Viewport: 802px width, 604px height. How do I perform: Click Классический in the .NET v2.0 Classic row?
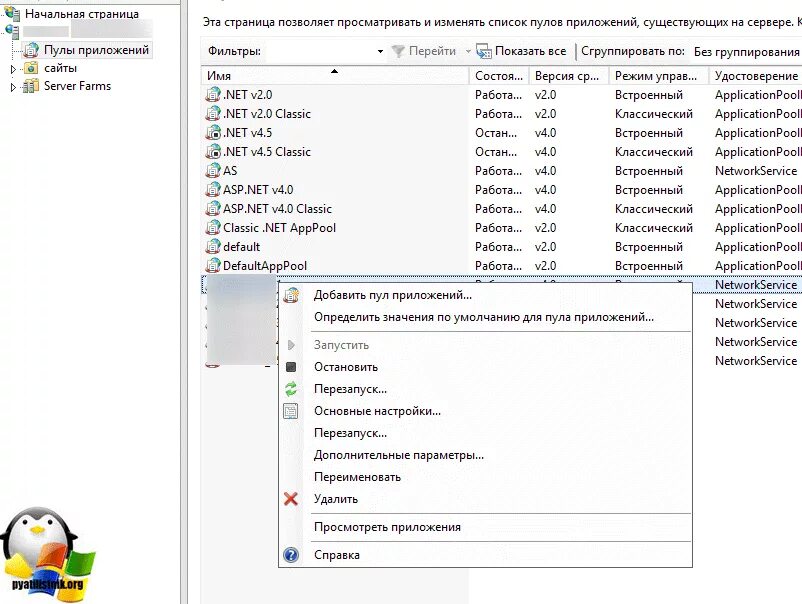point(654,114)
